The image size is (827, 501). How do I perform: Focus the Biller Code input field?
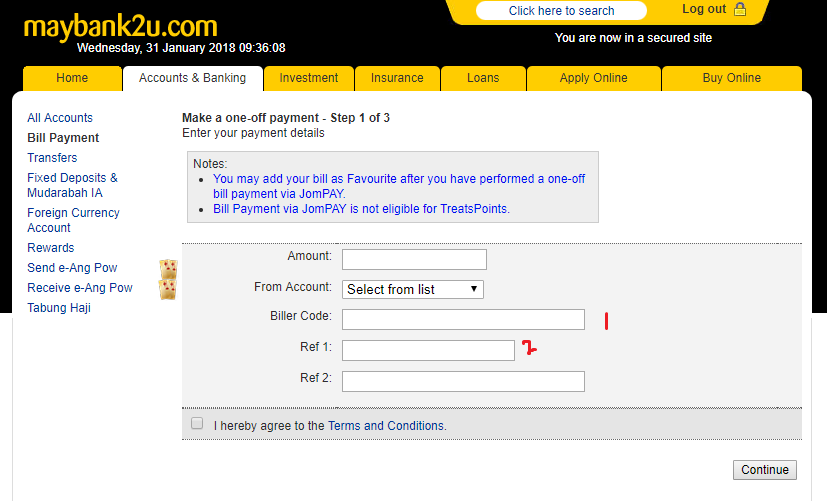(x=463, y=320)
